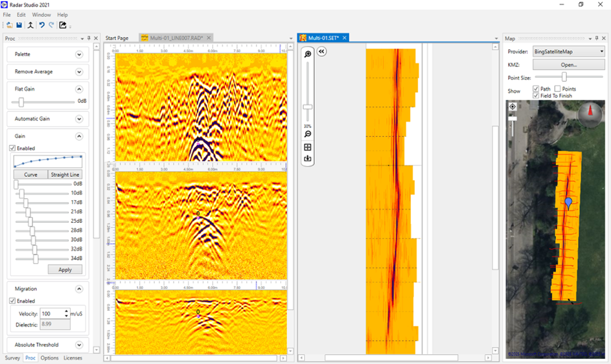Enable the Points checkbox in Map
Screen dimensions: 611x364
(557, 89)
